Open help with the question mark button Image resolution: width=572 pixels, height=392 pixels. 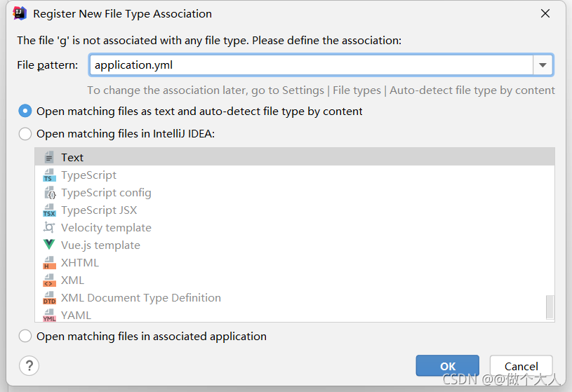click(29, 365)
